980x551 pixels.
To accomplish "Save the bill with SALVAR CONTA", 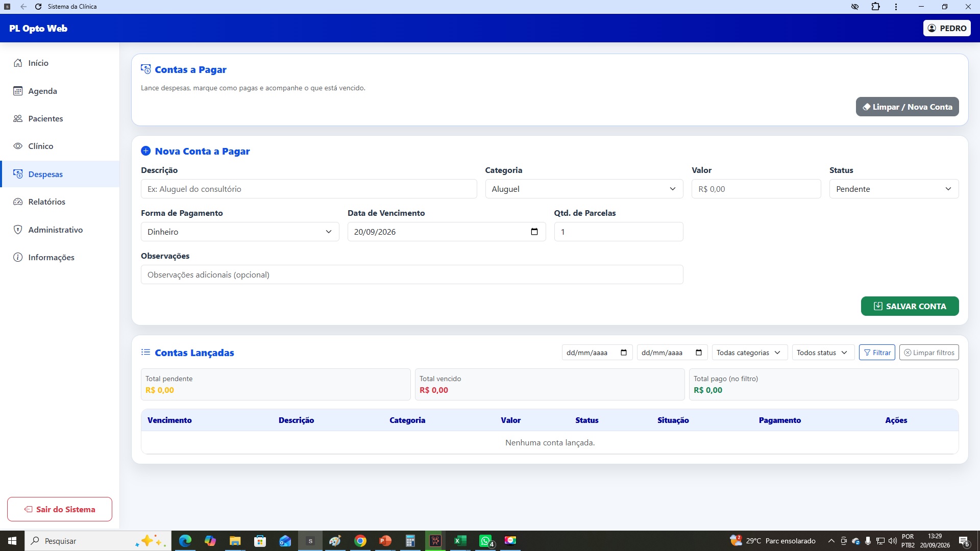I will (910, 306).
